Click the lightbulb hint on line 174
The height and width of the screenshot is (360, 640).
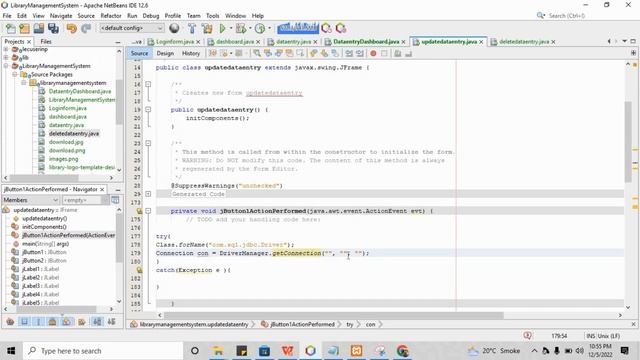[139, 211]
